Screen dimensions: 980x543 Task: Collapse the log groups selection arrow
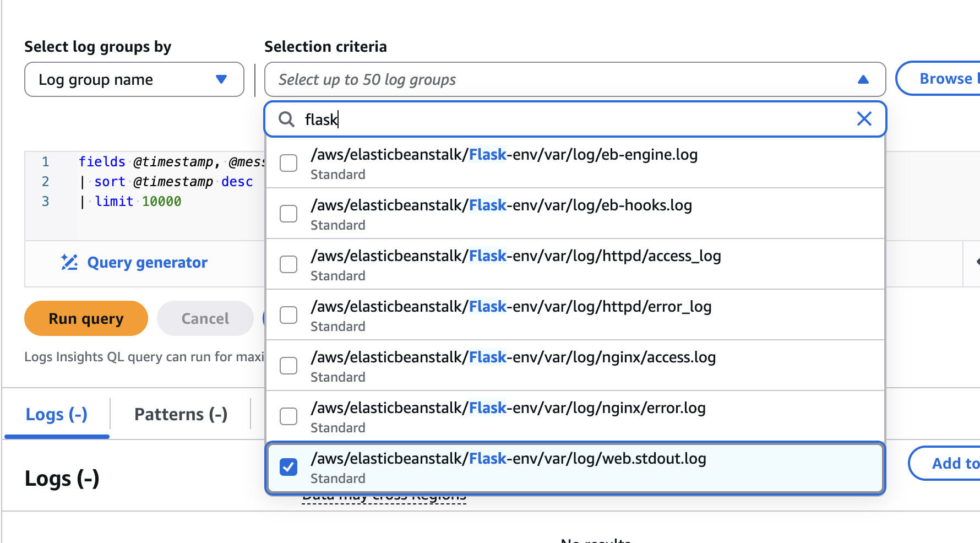click(863, 79)
